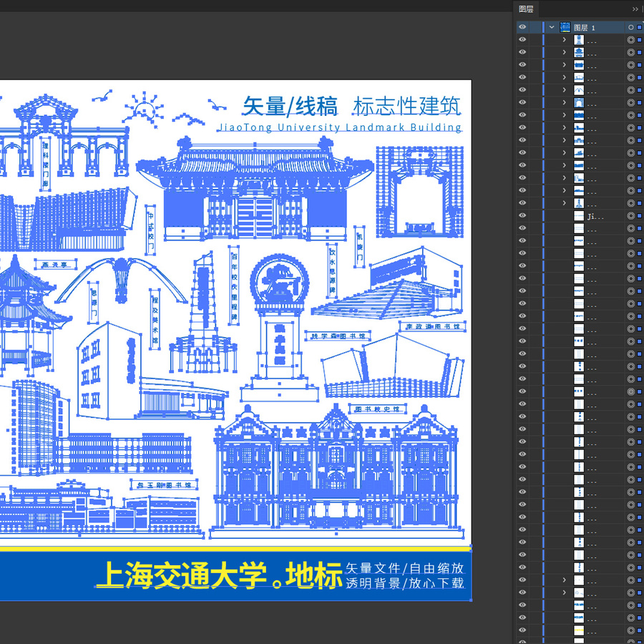Screen dimensions: 644x644
Task: Target the row directly below Ji...
Action: coord(631,228)
